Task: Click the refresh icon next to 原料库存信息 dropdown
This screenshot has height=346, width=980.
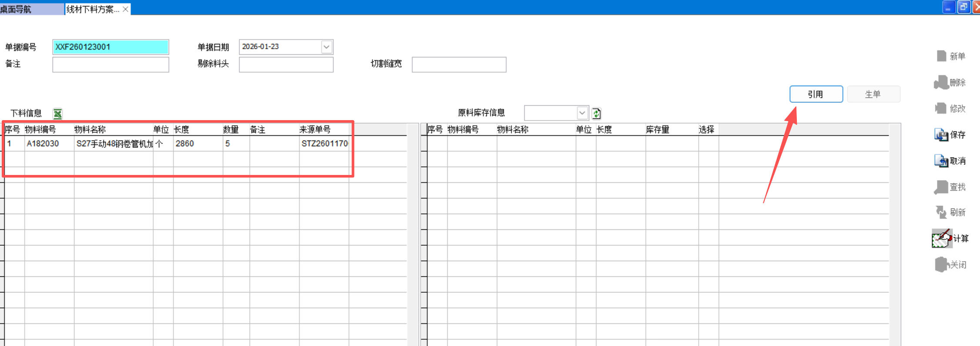Action: pos(596,114)
